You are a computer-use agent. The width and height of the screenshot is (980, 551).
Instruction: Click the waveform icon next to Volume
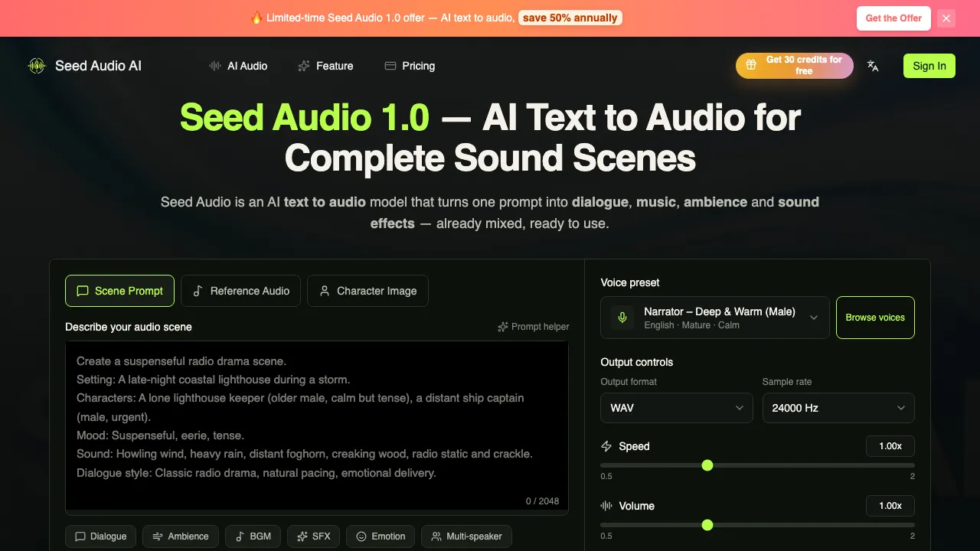coord(606,506)
